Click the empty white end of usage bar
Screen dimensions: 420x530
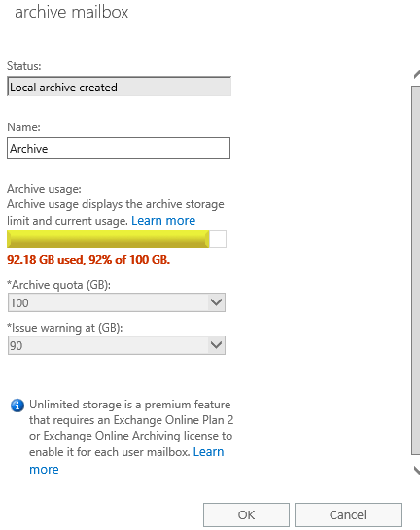point(218,239)
